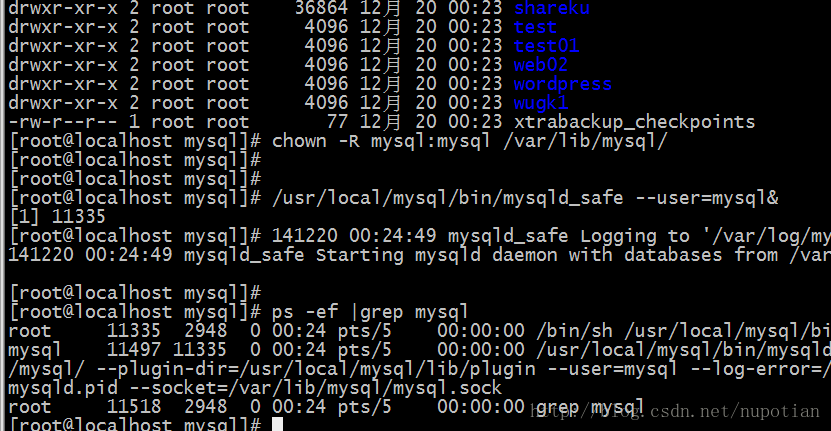Place the cursor at the final prompt
The height and width of the screenshot is (431, 831).
278,425
